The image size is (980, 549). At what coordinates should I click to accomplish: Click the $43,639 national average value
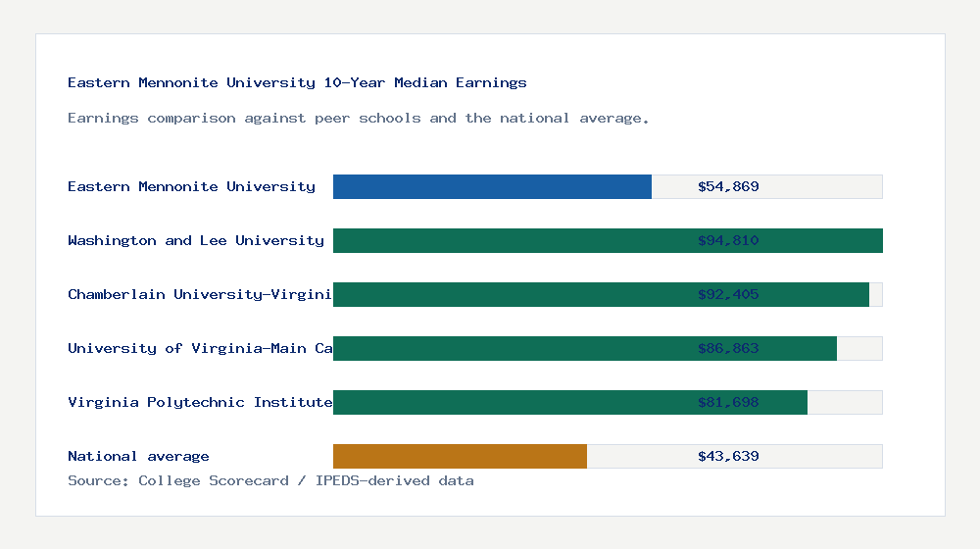pos(728,457)
